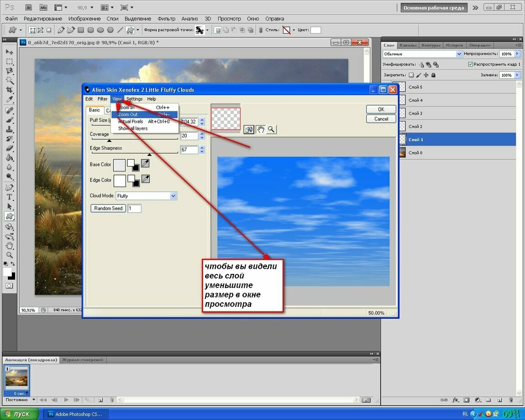
Task: Choose Zoom Out from the View menu
Action: [144, 115]
